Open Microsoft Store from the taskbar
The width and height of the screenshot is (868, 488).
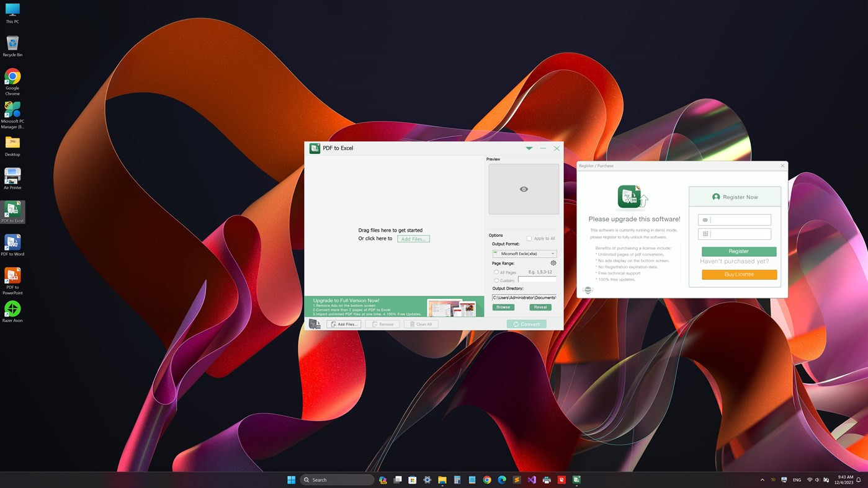coord(413,480)
